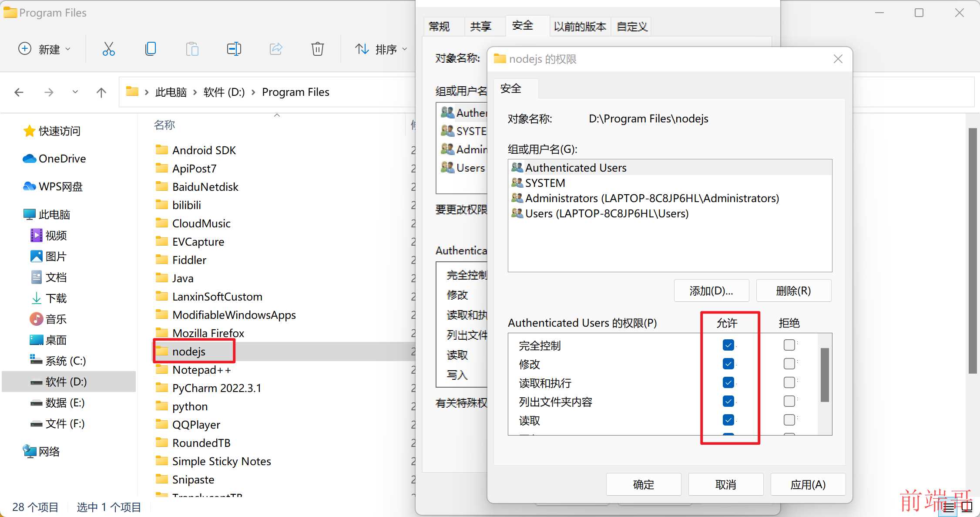Click the Paste clipboard icon in toolbar

(192, 49)
